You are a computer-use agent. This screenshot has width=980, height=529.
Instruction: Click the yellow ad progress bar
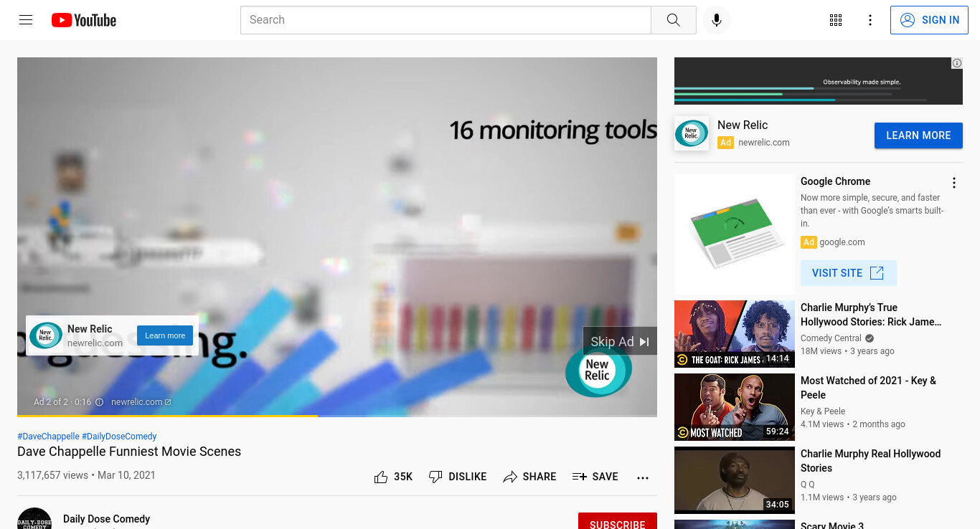167,415
